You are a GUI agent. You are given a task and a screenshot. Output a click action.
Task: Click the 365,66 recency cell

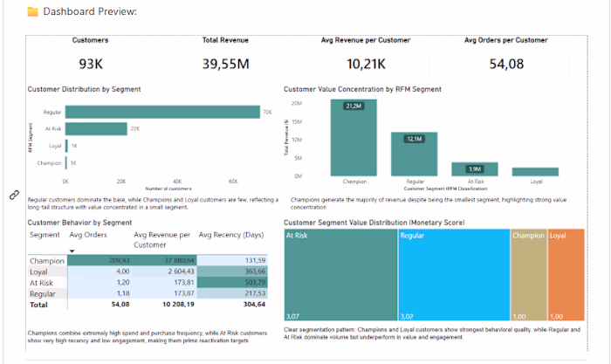(232, 271)
